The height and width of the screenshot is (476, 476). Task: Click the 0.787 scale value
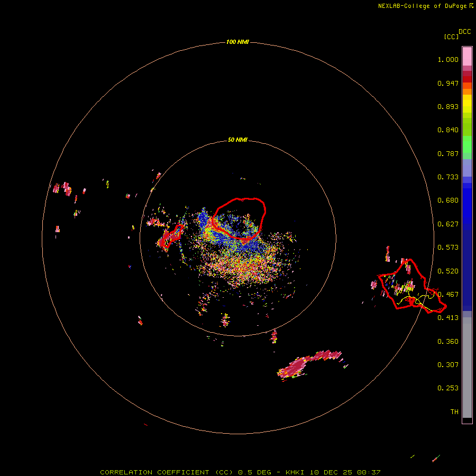(448, 153)
